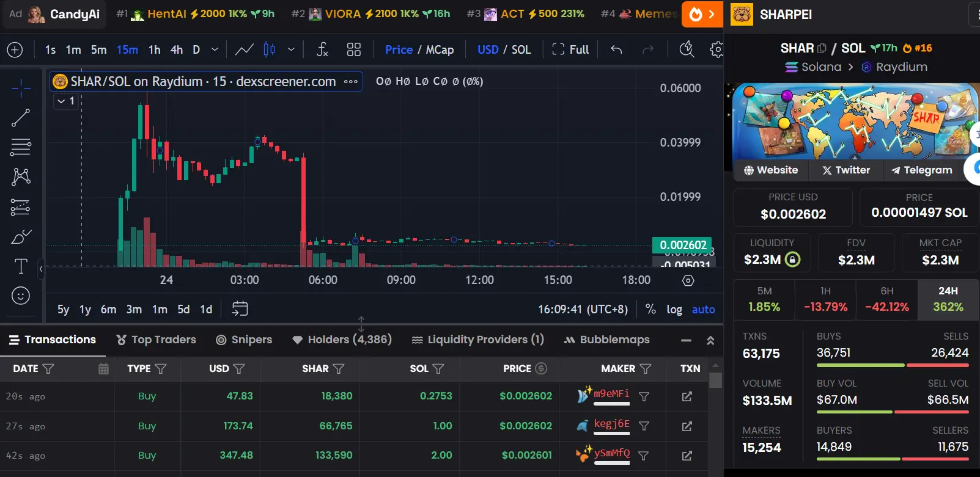The image size is (980, 477).
Task: Toggle percentage scale on chart
Action: coord(650,309)
